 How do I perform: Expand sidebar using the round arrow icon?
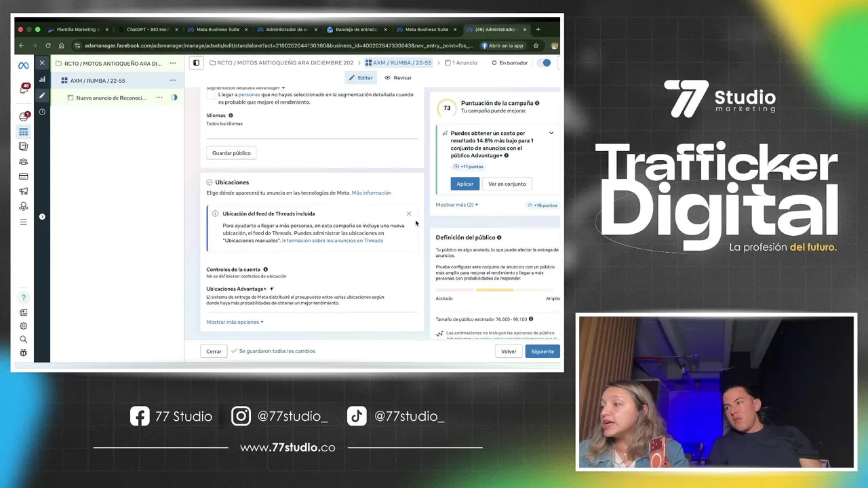(x=42, y=217)
